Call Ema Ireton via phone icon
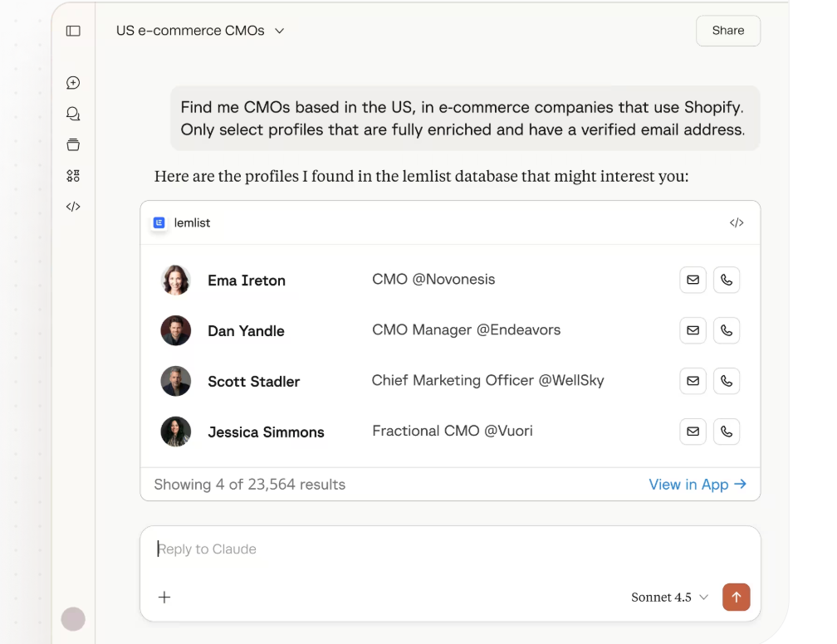Viewport: 837px width, 644px height. [727, 280]
